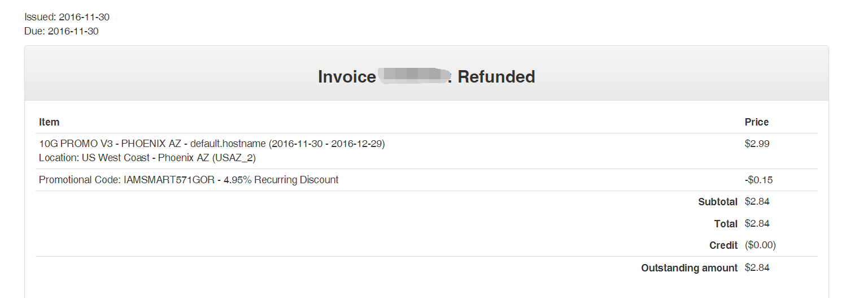The height and width of the screenshot is (298, 868).
Task: Click the word Refunded in the heading
Action: tap(496, 76)
